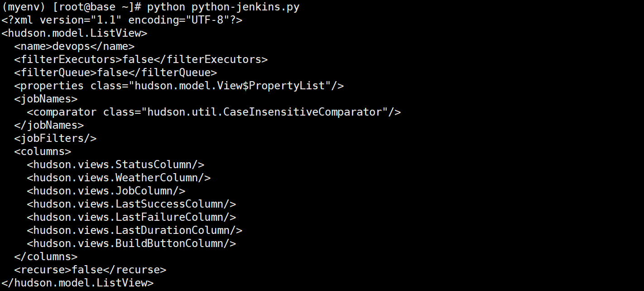Screen dimensions: 644x291
Task: Click the recurse false line
Action: click(x=90, y=270)
